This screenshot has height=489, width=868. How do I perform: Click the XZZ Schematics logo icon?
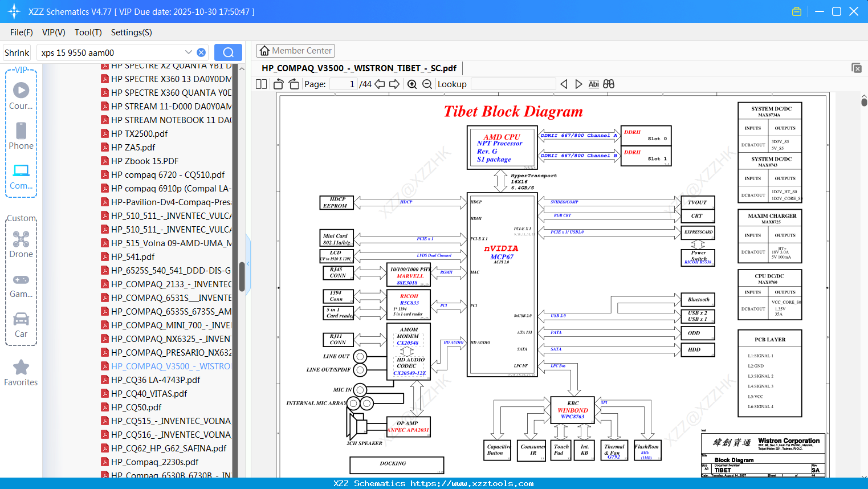coord(14,11)
